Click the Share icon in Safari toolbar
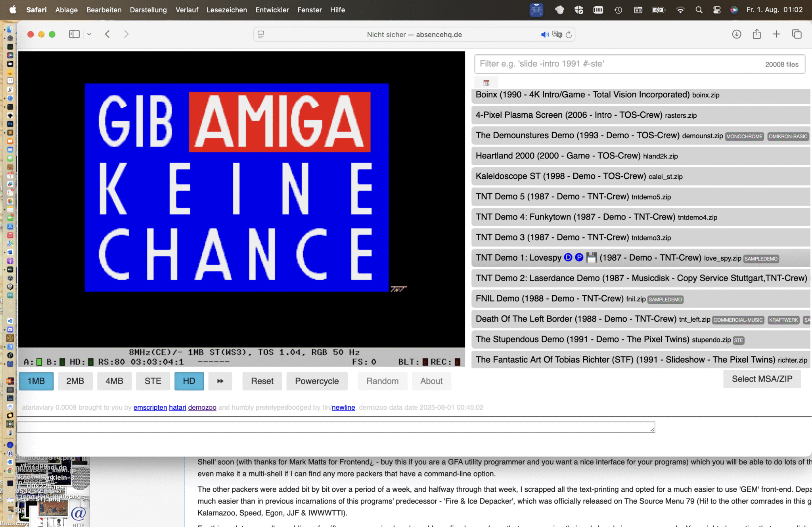This screenshot has width=812, height=527. [756, 34]
